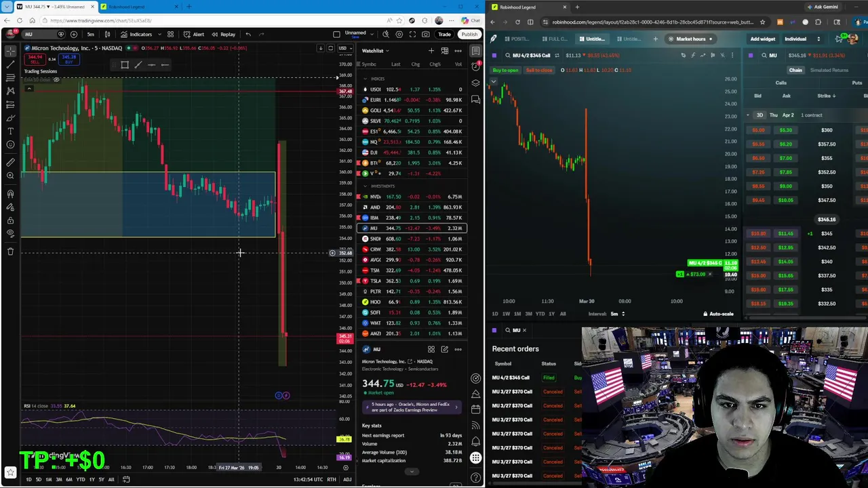Open the Individual account dropdown

pyautogui.click(x=802, y=39)
